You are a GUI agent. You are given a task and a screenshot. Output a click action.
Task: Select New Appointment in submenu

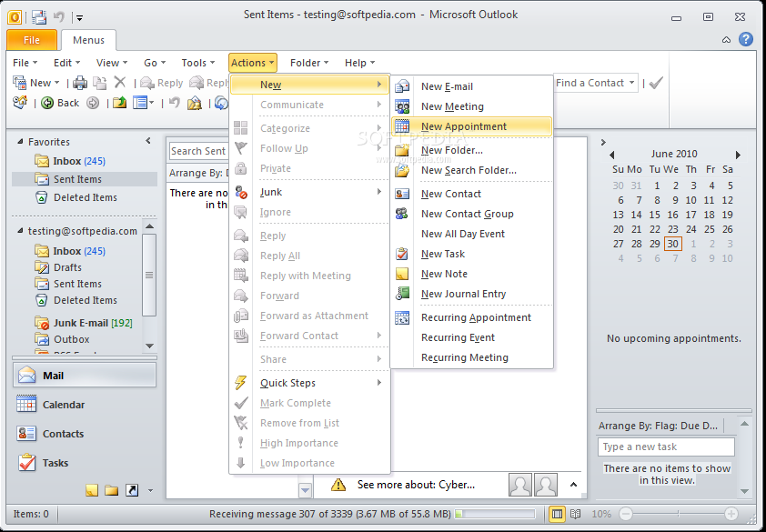coord(472,126)
